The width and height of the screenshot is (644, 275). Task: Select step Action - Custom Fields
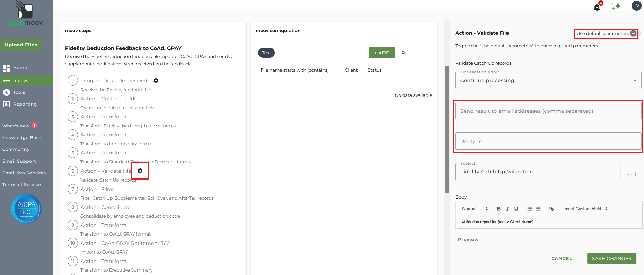pyautogui.click(x=108, y=99)
